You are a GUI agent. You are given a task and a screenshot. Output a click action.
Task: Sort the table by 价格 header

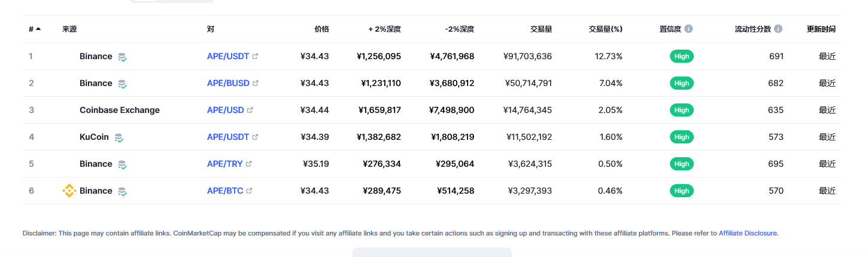(321, 29)
